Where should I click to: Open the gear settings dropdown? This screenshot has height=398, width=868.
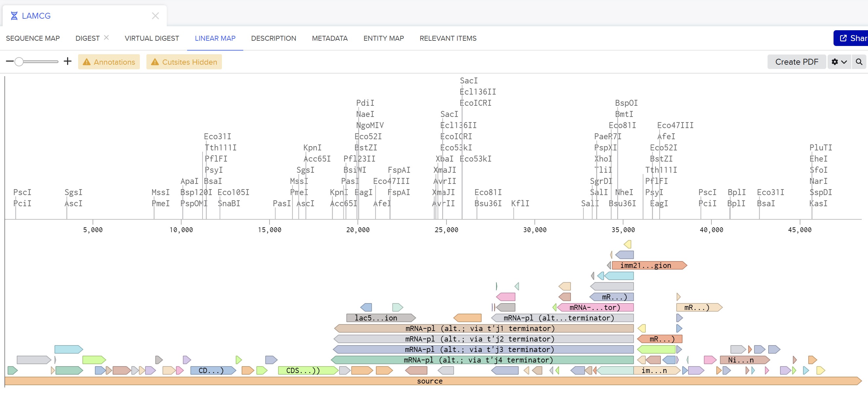click(839, 62)
